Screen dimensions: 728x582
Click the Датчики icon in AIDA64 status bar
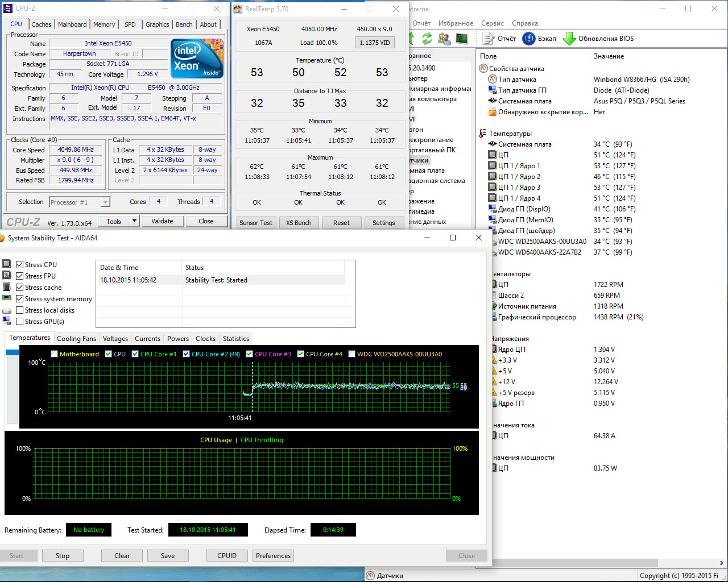tap(370, 576)
